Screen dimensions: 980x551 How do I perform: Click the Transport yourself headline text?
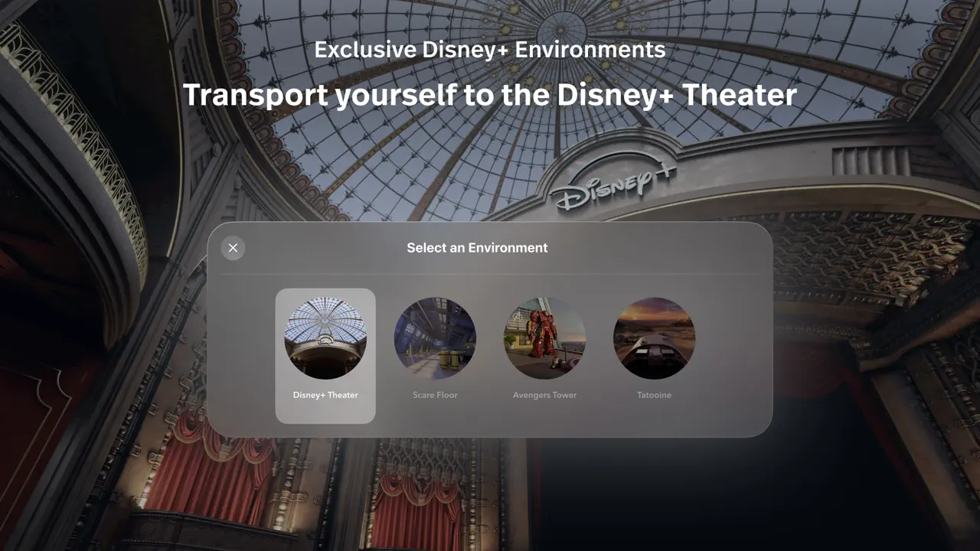click(490, 95)
